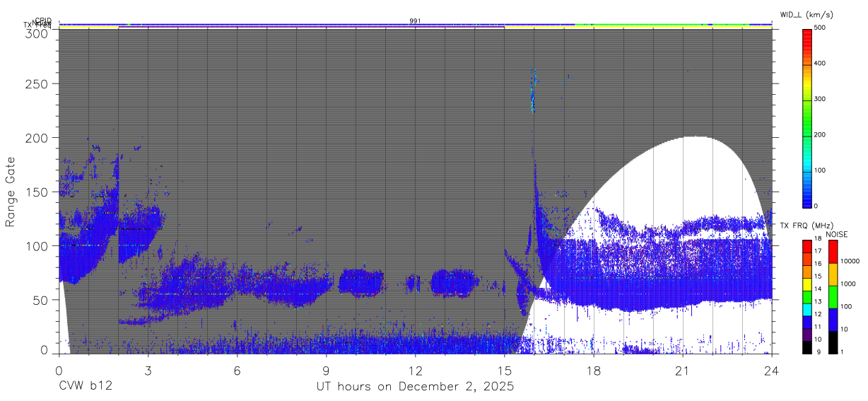Click the black 9–10 MHz TX FRQ swatch
Screen dimensions: 868x401
pos(808,347)
